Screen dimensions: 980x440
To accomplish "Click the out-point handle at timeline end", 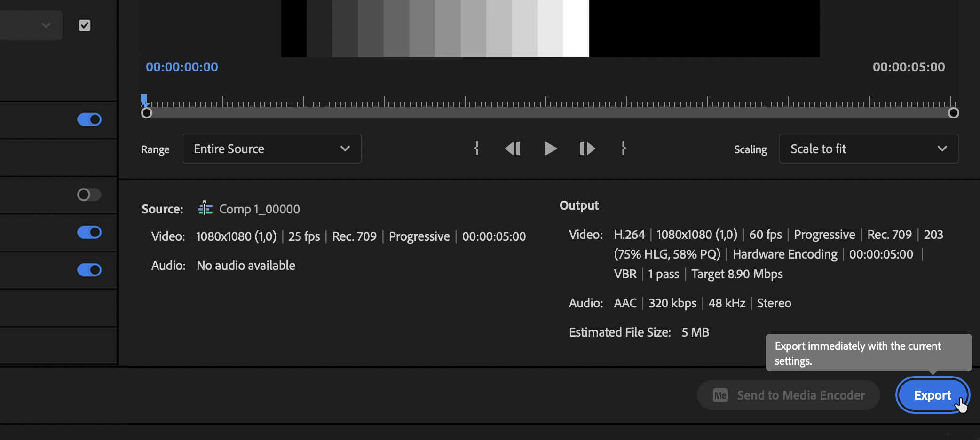I will (x=954, y=113).
